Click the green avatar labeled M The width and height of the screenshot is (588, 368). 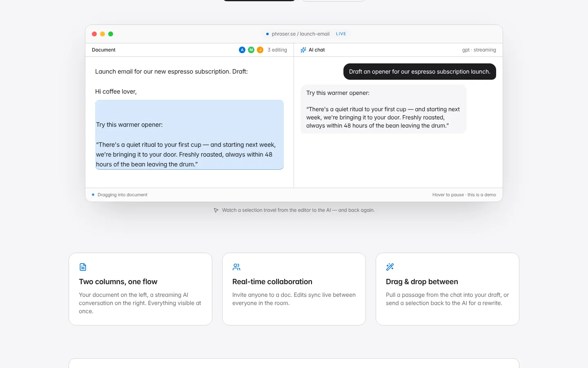tap(251, 50)
